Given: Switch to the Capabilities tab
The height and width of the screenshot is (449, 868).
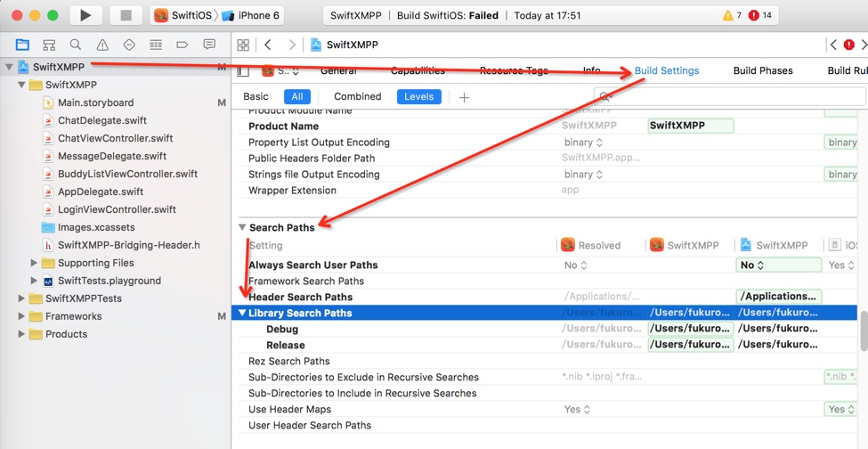Looking at the screenshot, I should click(x=418, y=71).
